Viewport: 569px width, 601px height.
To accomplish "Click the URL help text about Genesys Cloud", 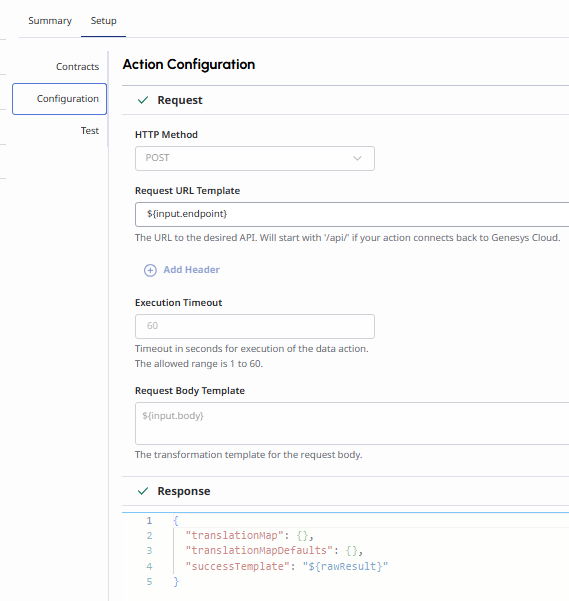I will coord(348,238).
